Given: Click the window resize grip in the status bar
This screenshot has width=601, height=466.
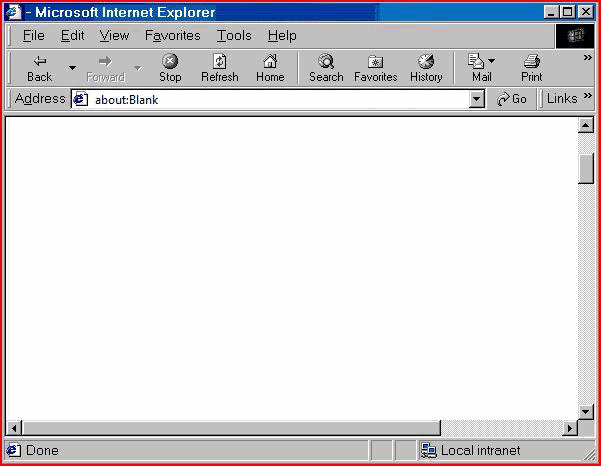Looking at the screenshot, I should coord(589,454).
